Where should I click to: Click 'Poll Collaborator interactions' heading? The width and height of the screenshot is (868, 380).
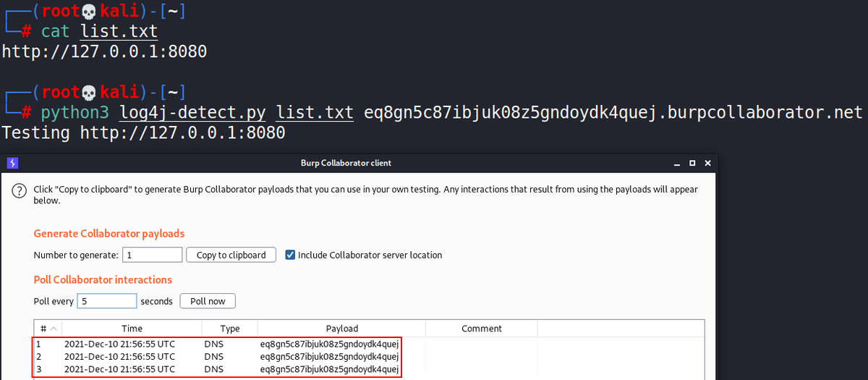103,279
